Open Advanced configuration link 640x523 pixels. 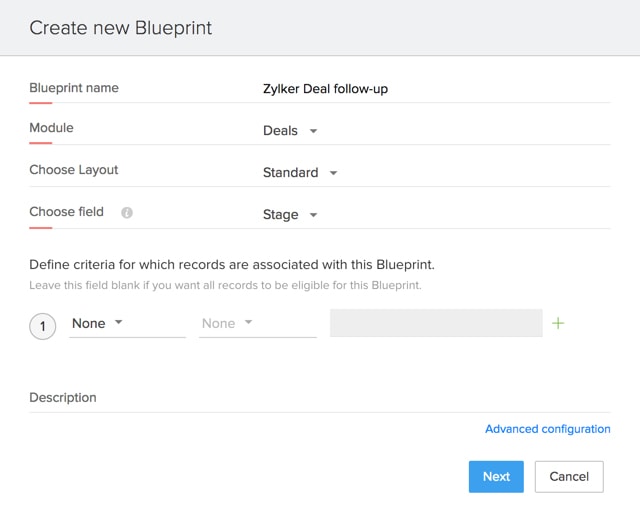point(548,429)
